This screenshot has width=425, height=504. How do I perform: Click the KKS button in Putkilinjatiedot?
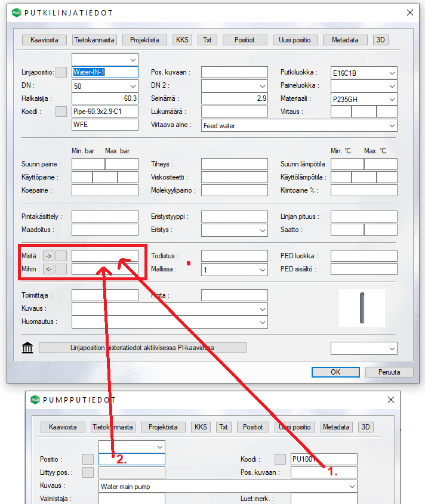click(182, 40)
